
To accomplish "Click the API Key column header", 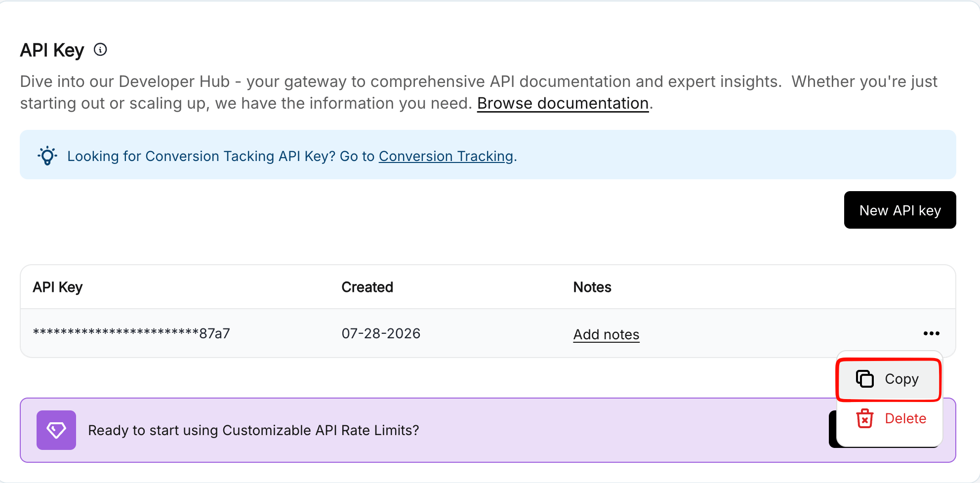I will (x=57, y=287).
